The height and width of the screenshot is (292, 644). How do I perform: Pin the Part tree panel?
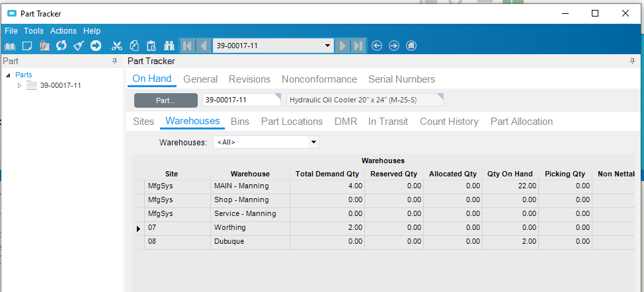(114, 61)
